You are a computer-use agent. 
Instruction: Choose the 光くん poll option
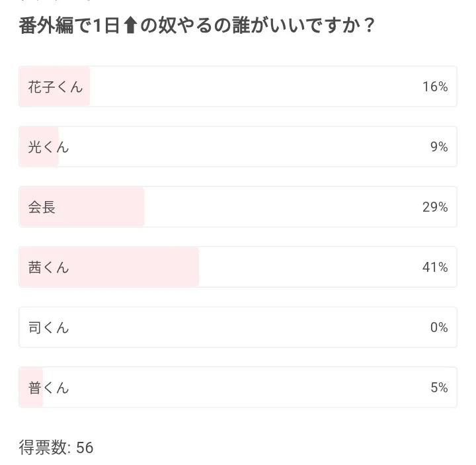[x=238, y=147]
